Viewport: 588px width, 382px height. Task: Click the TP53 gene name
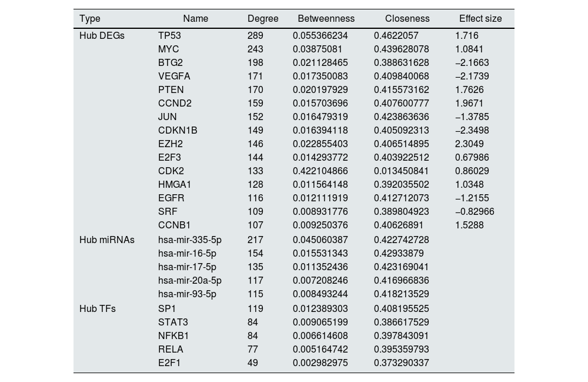point(169,36)
